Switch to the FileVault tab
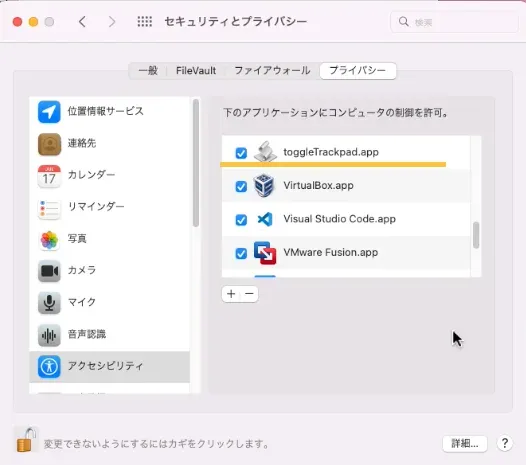 pyautogui.click(x=196, y=71)
